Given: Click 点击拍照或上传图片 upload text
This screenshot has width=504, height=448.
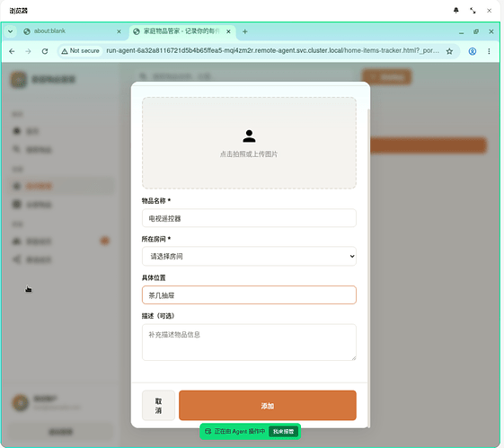Looking at the screenshot, I should [249, 154].
